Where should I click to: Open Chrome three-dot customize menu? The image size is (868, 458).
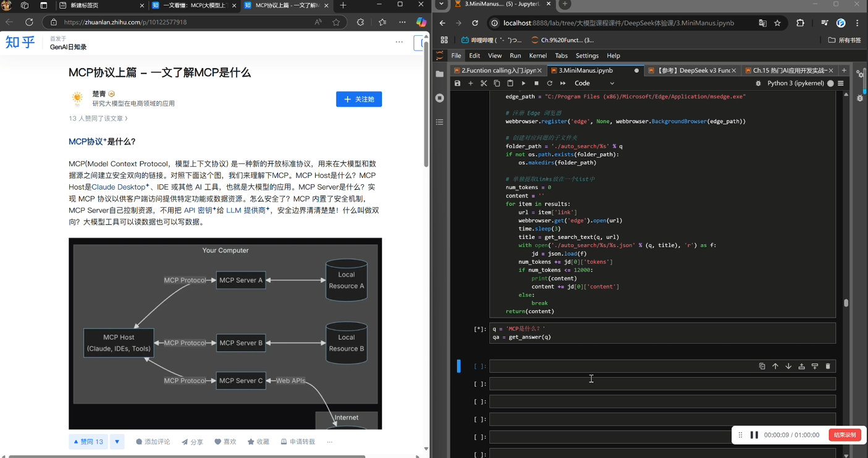pyautogui.click(x=857, y=23)
